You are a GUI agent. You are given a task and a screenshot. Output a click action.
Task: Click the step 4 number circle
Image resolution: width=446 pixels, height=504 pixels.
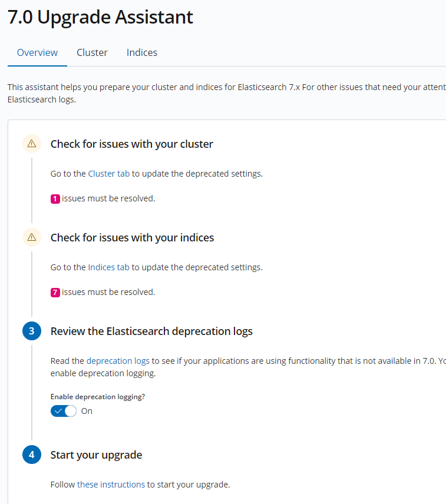[x=32, y=455]
